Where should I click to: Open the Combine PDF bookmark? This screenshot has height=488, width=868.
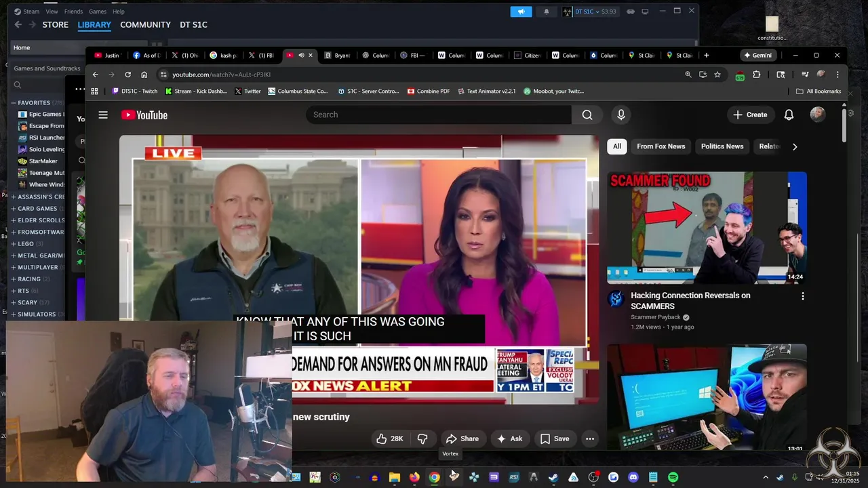[429, 91]
